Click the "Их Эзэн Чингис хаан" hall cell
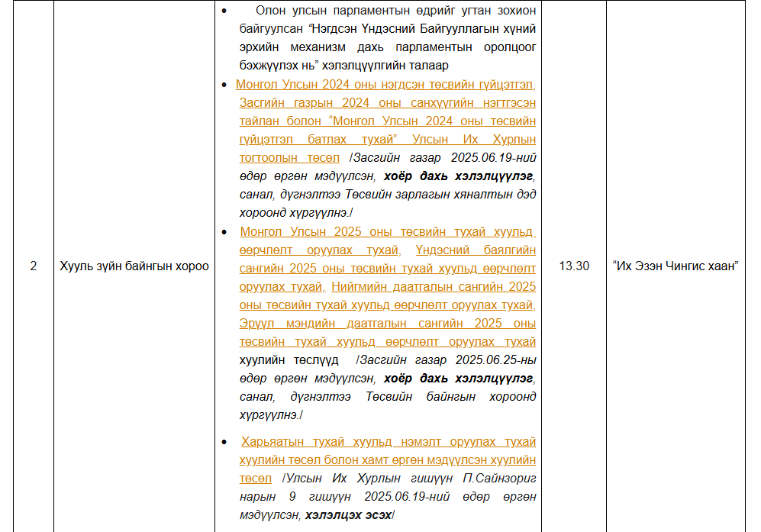 pos(676,266)
